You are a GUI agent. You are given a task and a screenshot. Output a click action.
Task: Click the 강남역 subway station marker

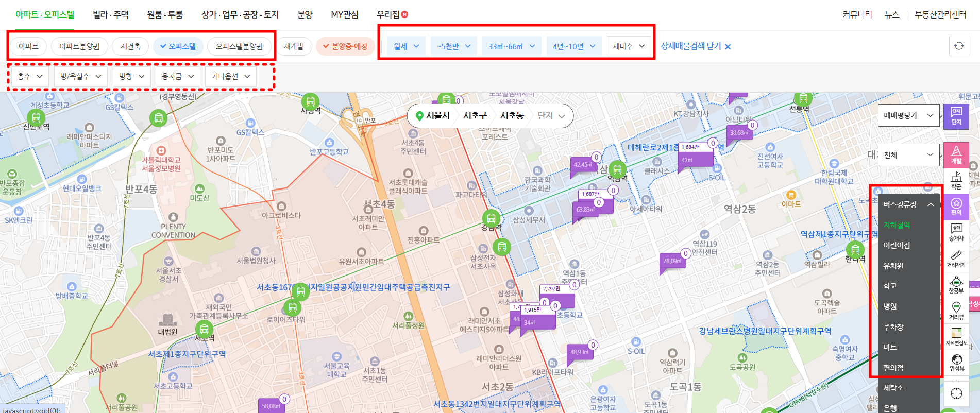tap(491, 218)
